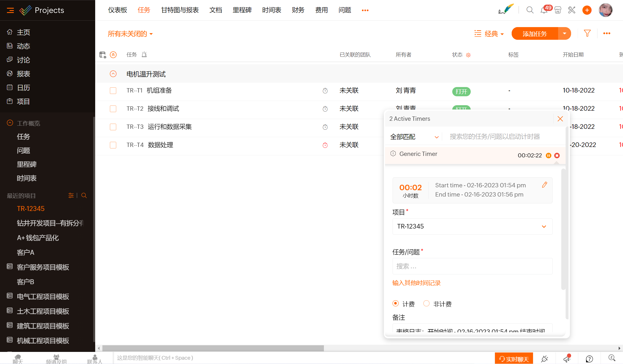
Task: Expand the 所有未关闭的 view dropdown
Action: (x=130, y=34)
